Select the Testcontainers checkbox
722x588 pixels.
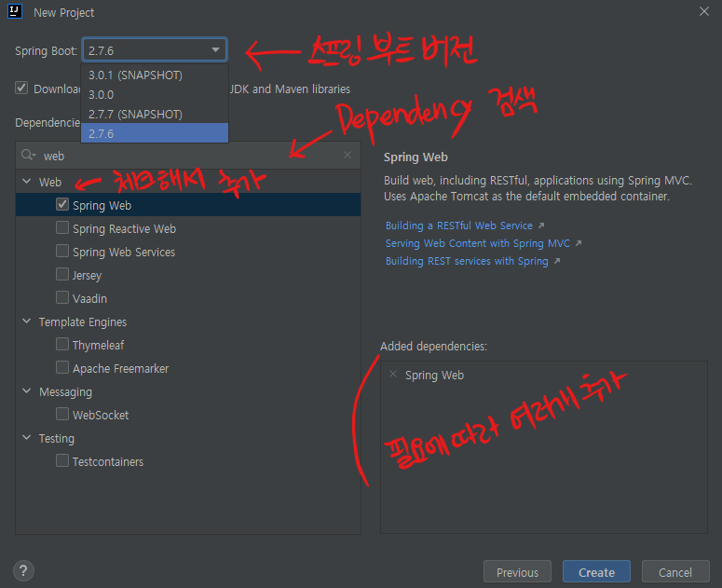pos(62,460)
